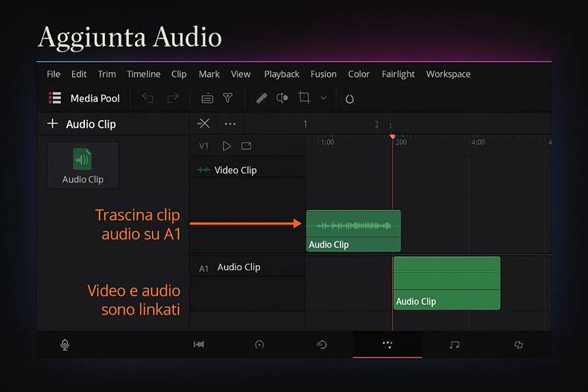588x392 pixels.
Task: Toggle the V1 track rectangle icon
Action: (x=246, y=146)
